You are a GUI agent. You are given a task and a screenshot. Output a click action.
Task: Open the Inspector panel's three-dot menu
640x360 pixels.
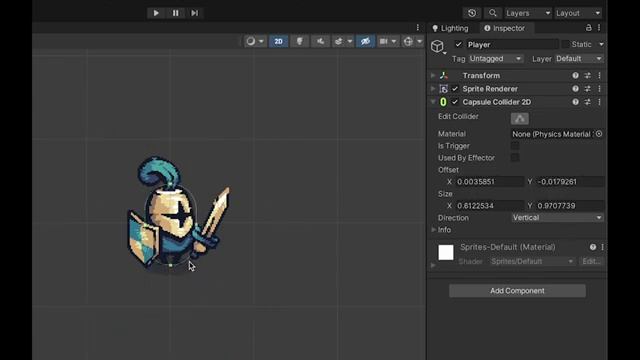coord(599,28)
